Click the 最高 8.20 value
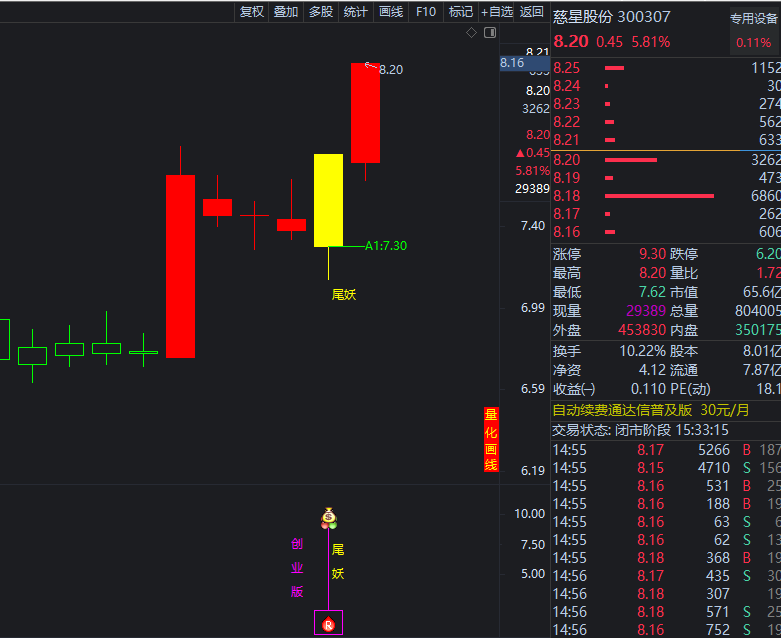 652,273
